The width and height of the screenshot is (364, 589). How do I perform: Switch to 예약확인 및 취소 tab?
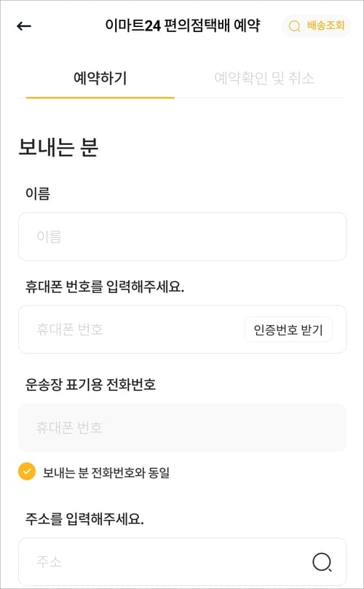point(264,78)
